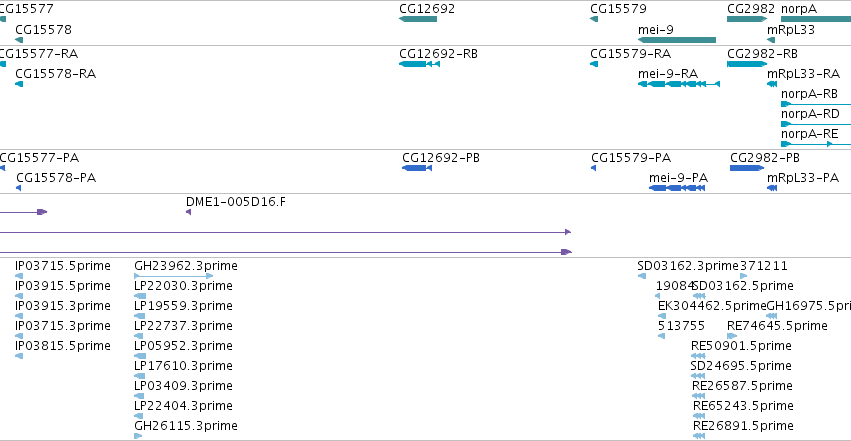Select GH26115.3prime EST label
Screen dimensions: 851x441
tap(186, 426)
